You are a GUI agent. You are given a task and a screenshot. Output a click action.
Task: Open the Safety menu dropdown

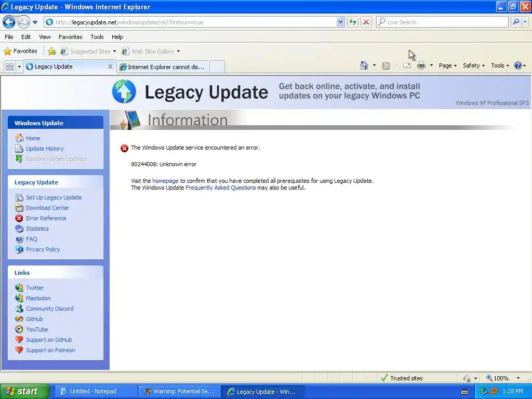point(474,65)
